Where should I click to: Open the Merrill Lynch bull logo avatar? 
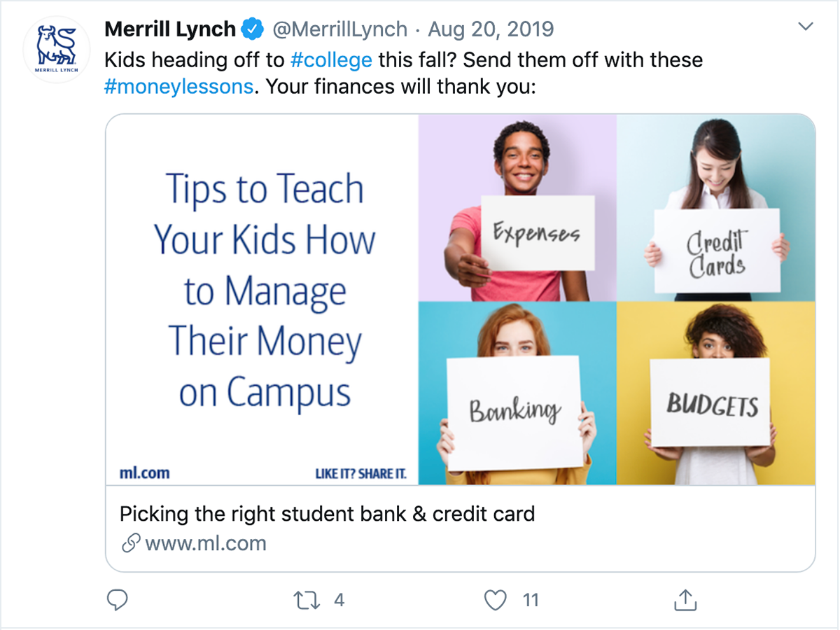(x=57, y=50)
